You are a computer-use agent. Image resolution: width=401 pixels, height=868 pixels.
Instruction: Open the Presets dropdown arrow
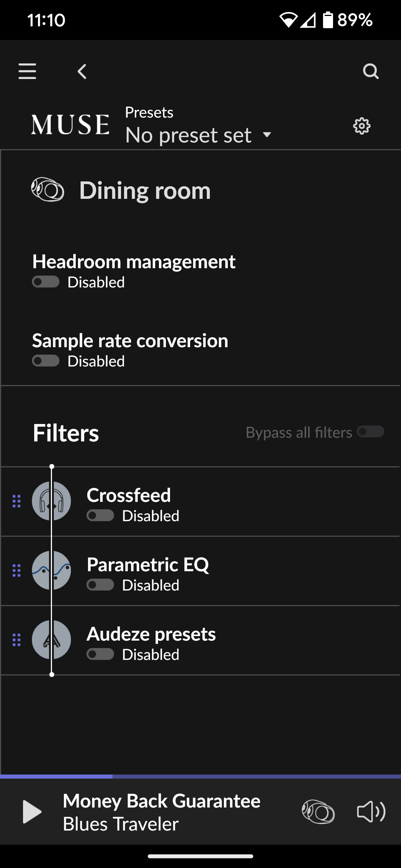(x=267, y=135)
